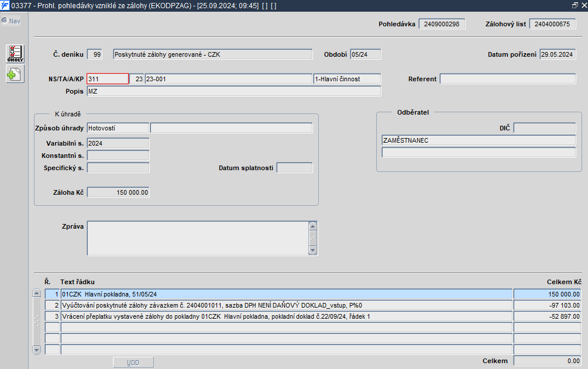Viewport: 588px width, 369px height.
Task: Click up arrow of rows list scrollbar
Action: [x=37, y=293]
